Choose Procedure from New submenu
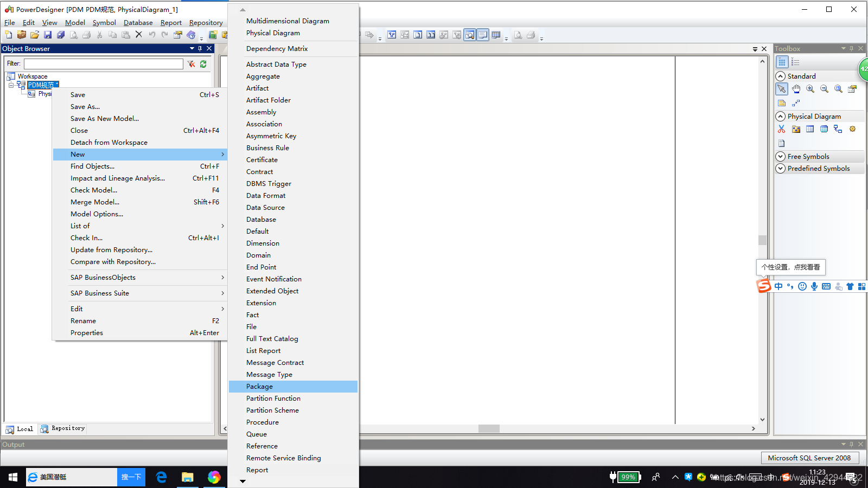The width and height of the screenshot is (868, 488). pos(293,422)
